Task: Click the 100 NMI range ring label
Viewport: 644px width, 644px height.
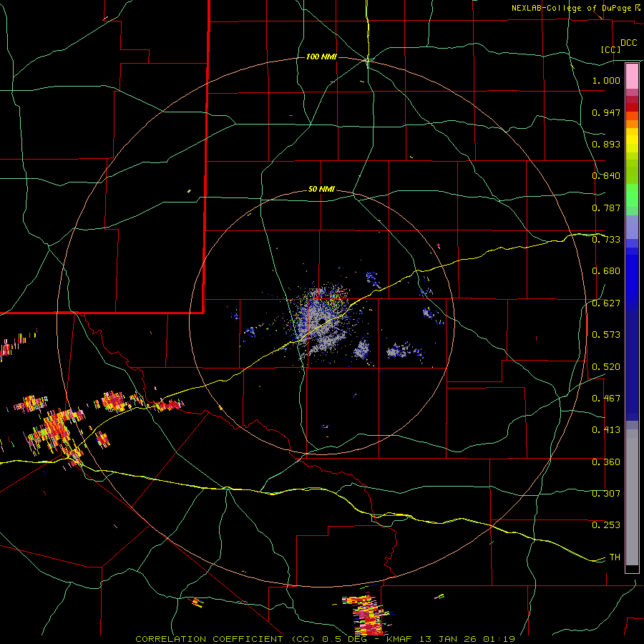Action: tap(321, 57)
